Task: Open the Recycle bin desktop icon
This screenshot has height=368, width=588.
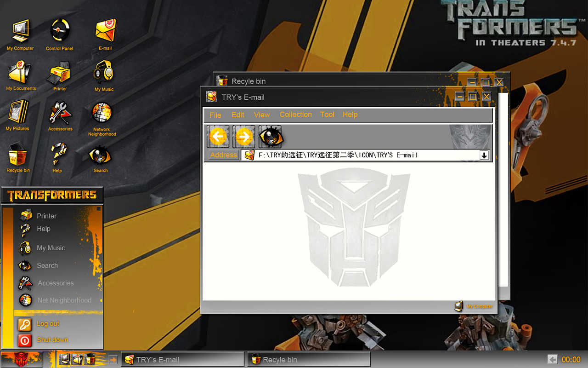Action: coord(18,155)
